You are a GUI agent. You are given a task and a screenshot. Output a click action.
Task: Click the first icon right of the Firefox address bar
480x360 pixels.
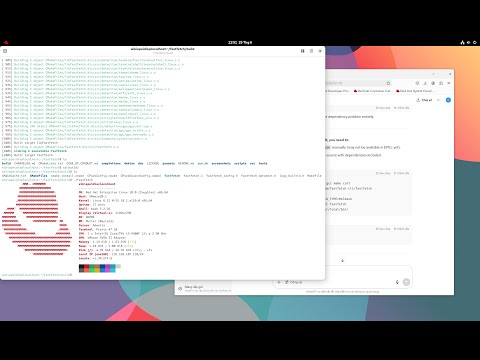pos(417,83)
